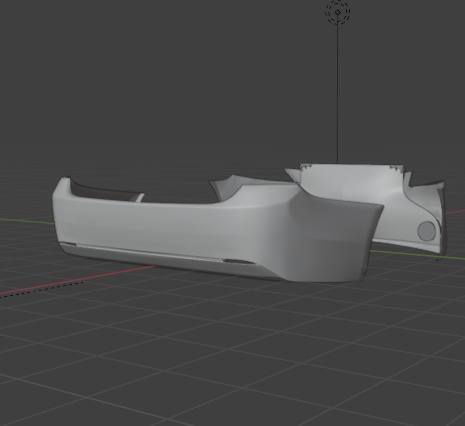This screenshot has height=426, width=465.
Task: Select the point light object icon
Action: (x=338, y=12)
